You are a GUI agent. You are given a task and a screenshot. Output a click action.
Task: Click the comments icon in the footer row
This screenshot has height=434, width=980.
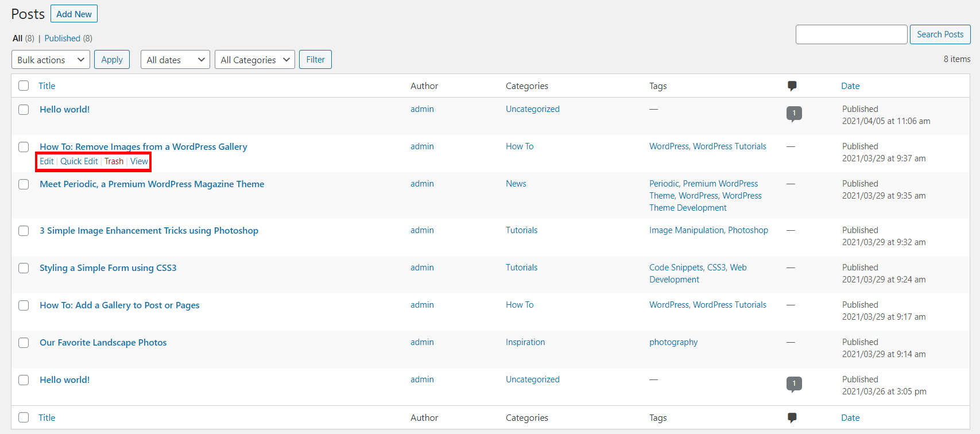tap(792, 418)
